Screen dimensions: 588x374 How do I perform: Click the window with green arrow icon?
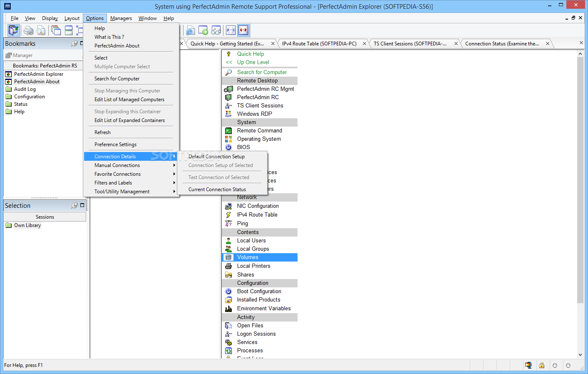tap(203, 30)
